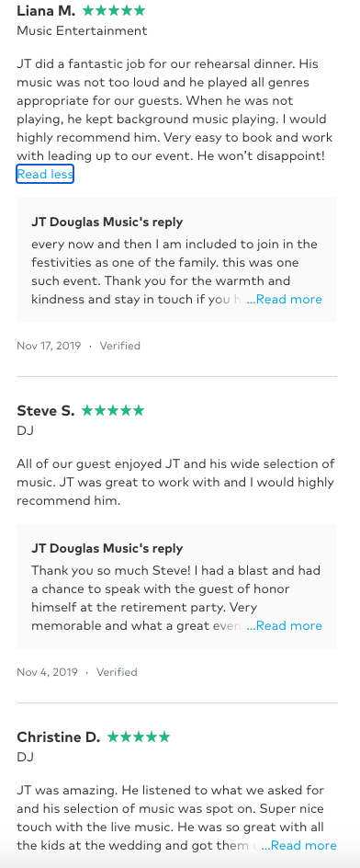360x868 pixels.
Task: Select the reviewer name Steve S.
Action: [x=45, y=411]
